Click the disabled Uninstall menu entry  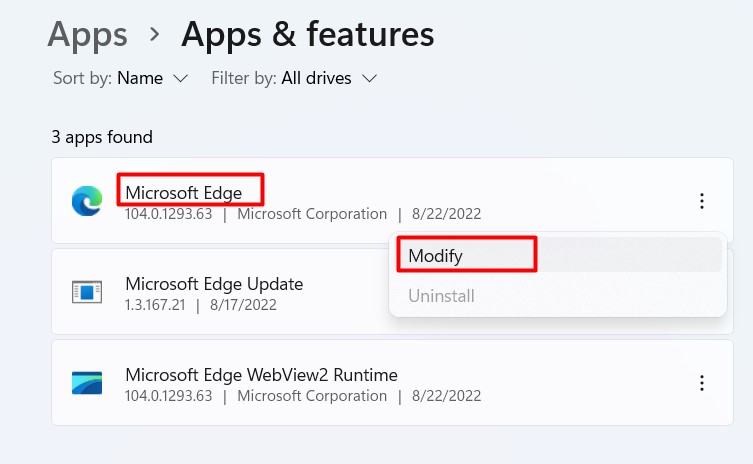[x=441, y=295]
